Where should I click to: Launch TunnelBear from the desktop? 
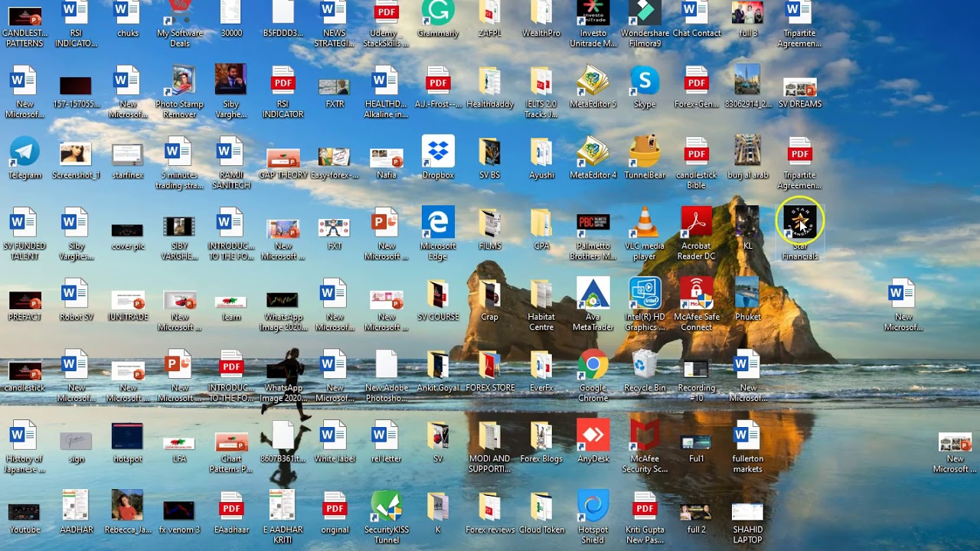pos(645,158)
